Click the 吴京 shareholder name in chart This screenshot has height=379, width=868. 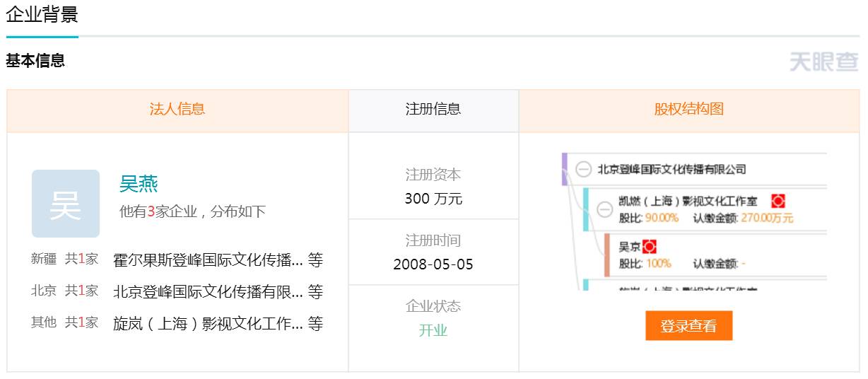629,247
